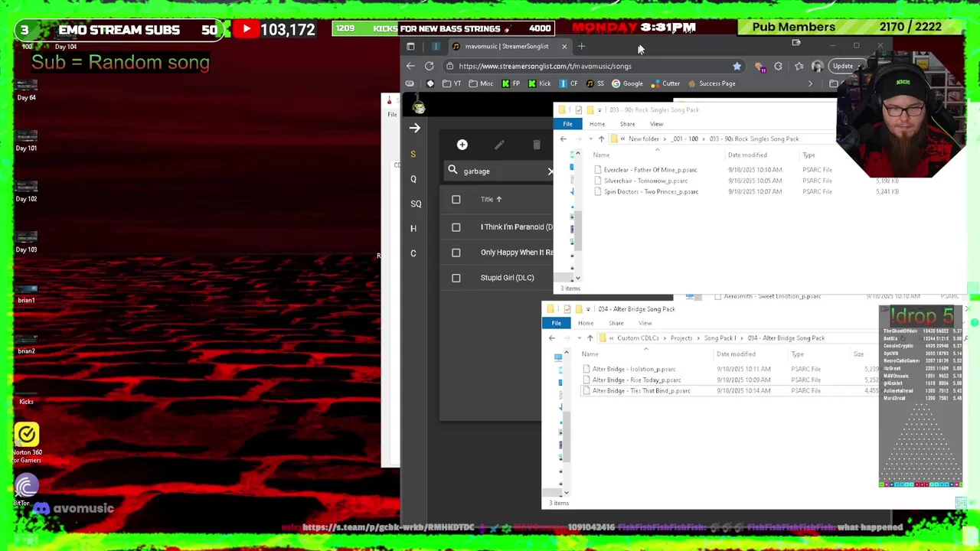Image resolution: width=980 pixels, height=551 pixels.
Task: Open a new browser tab with plus
Action: click(581, 47)
